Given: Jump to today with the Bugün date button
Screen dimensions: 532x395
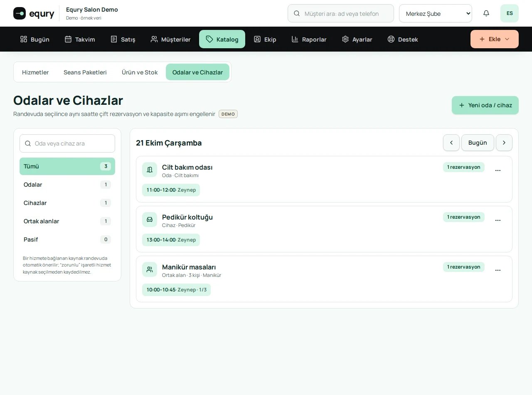Looking at the screenshot, I should click(478, 143).
